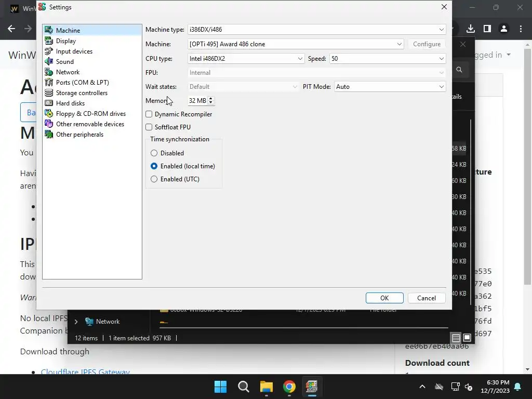
Task: Open the PIT Mode dropdown
Action: (x=390, y=87)
